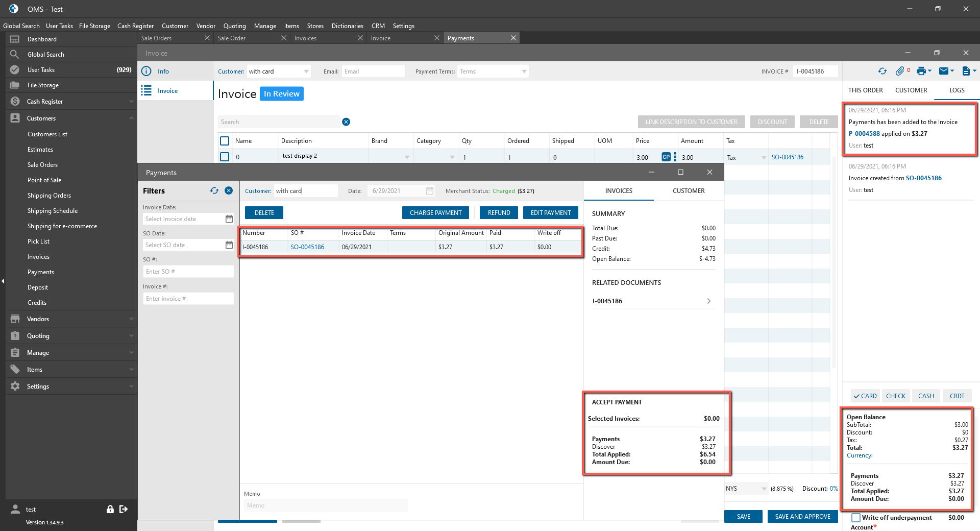
Task: Click the Quoting icon in the sidebar
Action: point(15,336)
